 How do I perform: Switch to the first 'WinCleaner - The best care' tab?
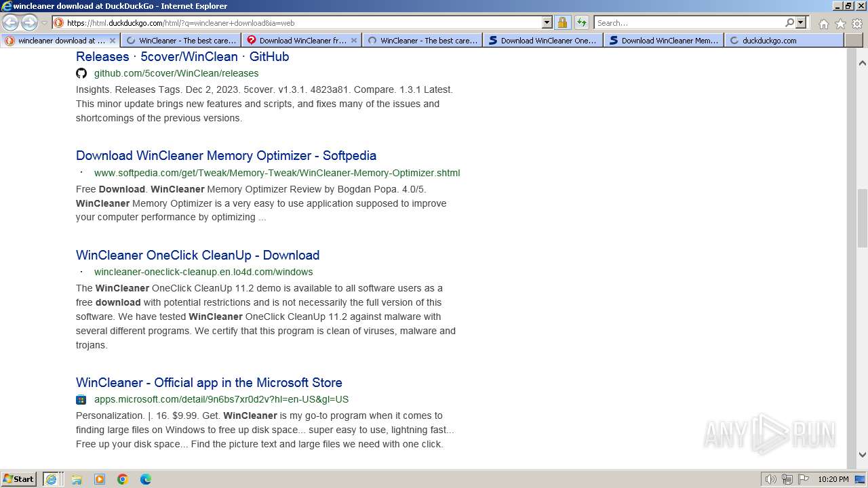pos(182,41)
